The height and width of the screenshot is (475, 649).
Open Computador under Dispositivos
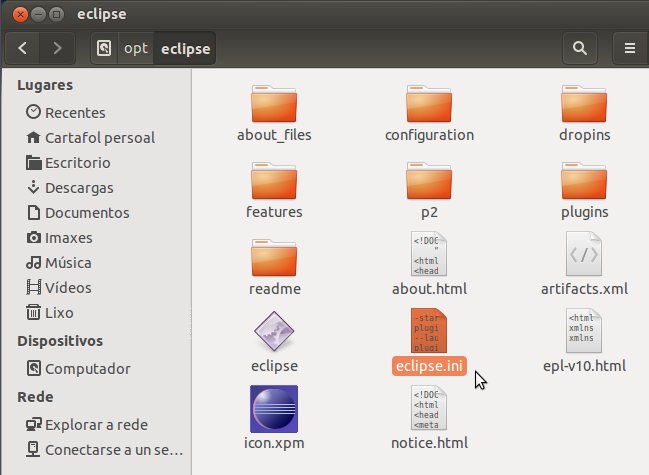pyautogui.click(x=97, y=369)
